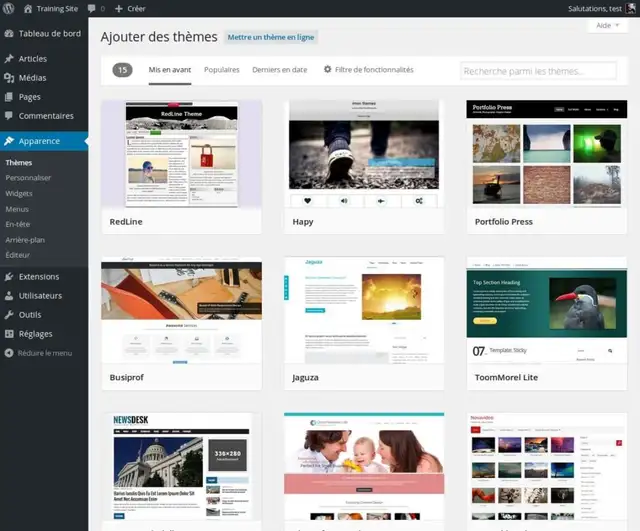Click the Réglages settings icon
Screen dimensions: 640x531
point(9,334)
